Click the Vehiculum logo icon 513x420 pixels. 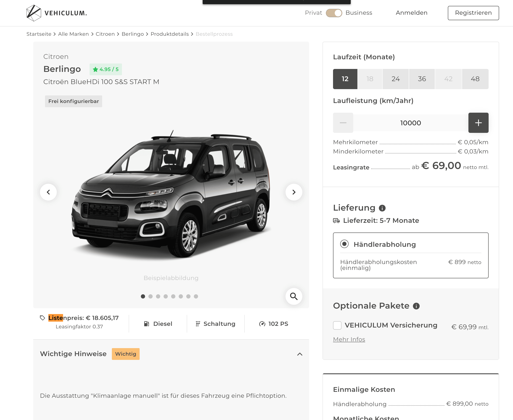34,13
